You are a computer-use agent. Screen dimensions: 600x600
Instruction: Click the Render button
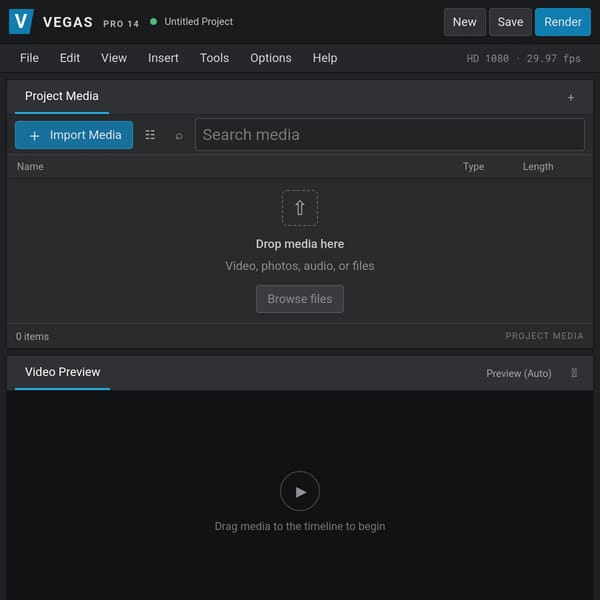click(x=562, y=22)
